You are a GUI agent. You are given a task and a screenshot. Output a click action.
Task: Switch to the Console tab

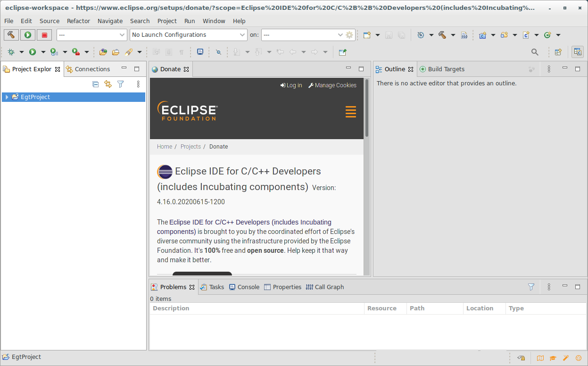pos(244,287)
